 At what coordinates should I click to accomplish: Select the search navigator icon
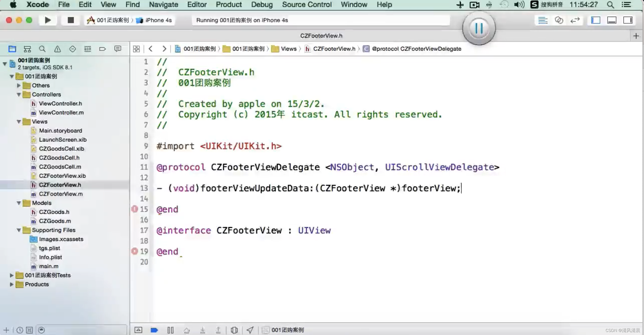42,48
